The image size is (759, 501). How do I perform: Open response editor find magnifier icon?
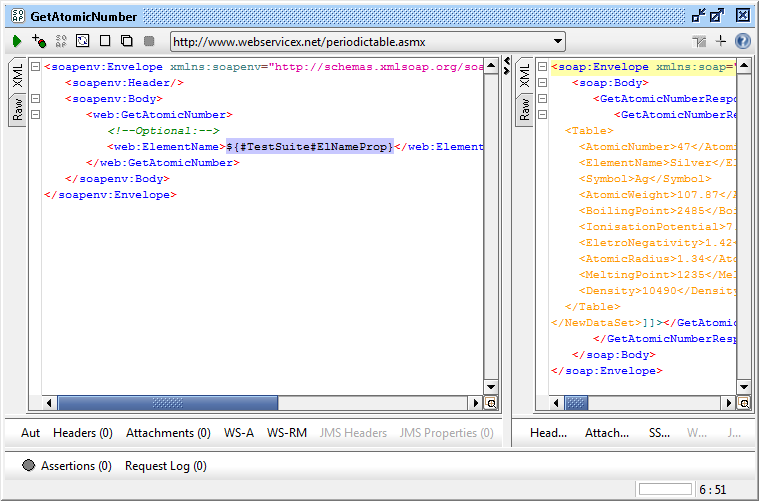[744, 403]
